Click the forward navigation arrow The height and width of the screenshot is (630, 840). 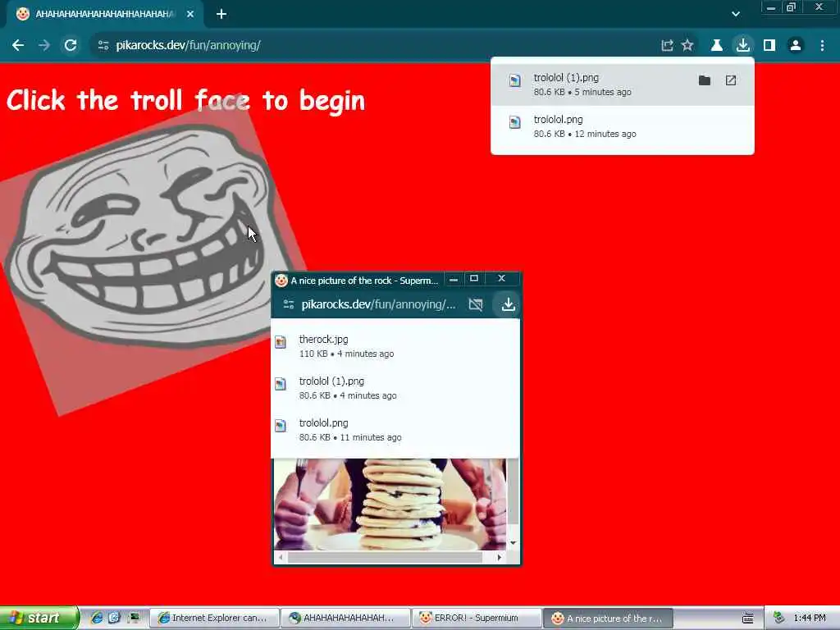44,46
